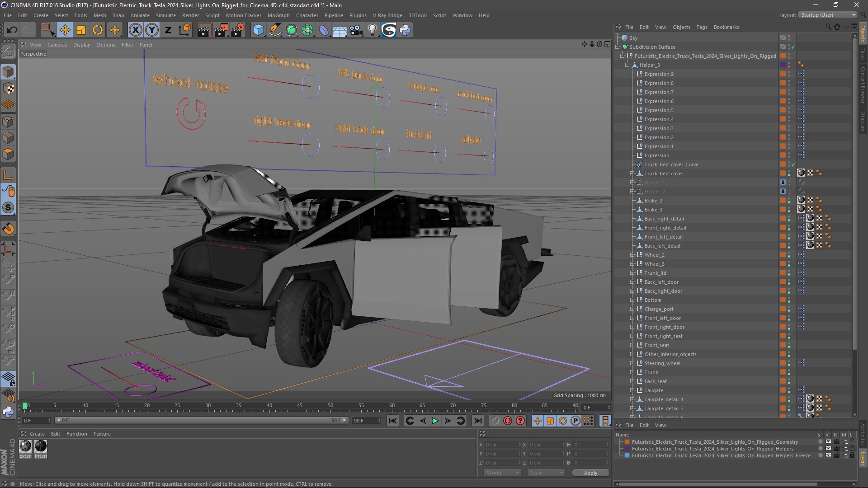This screenshot has height=488, width=868.
Task: Open the MoGraph menu
Action: [x=278, y=15]
